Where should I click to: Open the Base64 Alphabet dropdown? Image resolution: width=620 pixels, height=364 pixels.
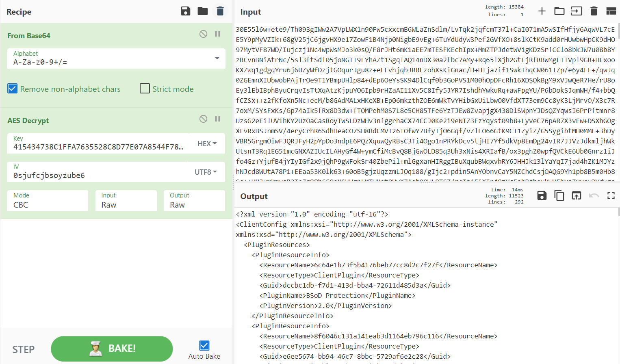pos(116,58)
